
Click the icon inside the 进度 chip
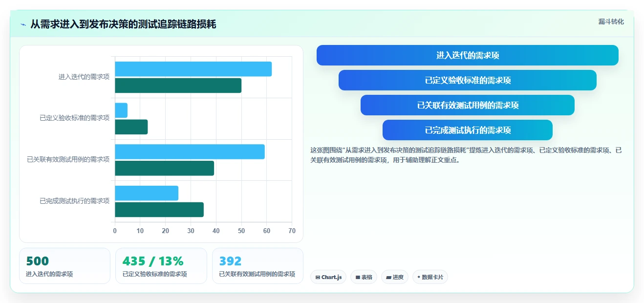tap(389, 277)
